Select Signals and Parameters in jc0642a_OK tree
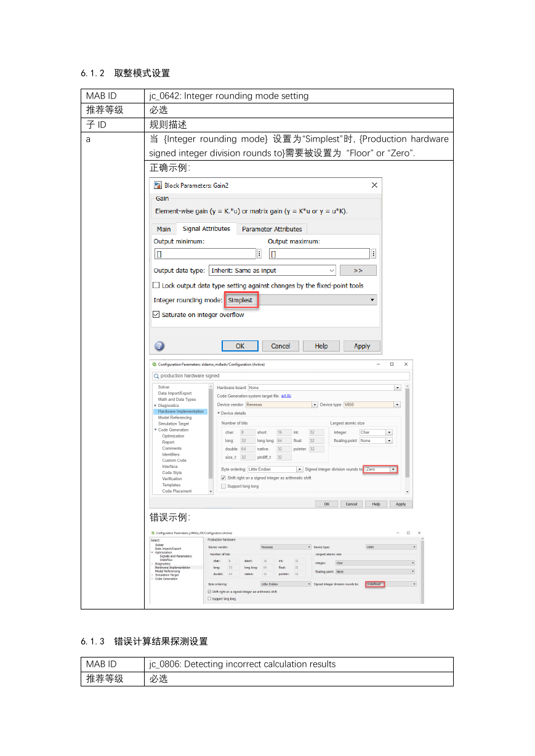535x756 pixels. [175, 556]
